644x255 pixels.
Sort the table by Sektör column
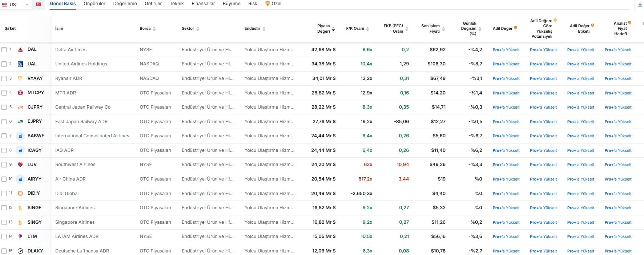197,29
